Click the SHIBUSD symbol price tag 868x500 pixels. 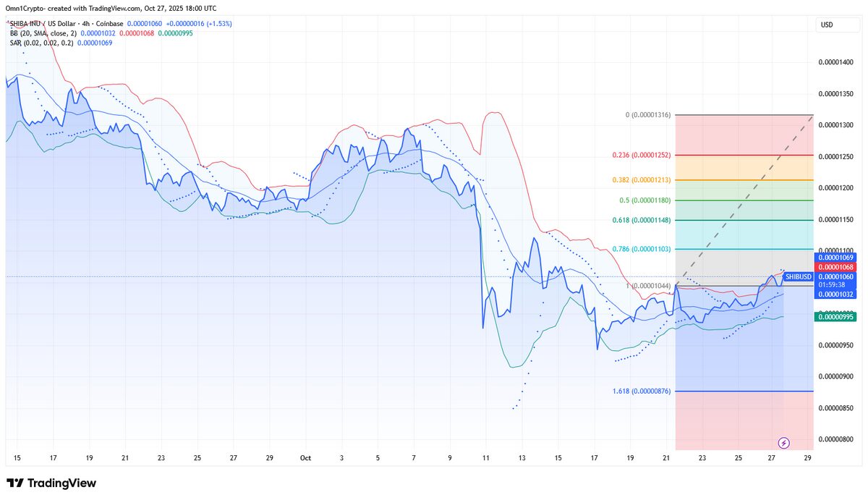799,276
